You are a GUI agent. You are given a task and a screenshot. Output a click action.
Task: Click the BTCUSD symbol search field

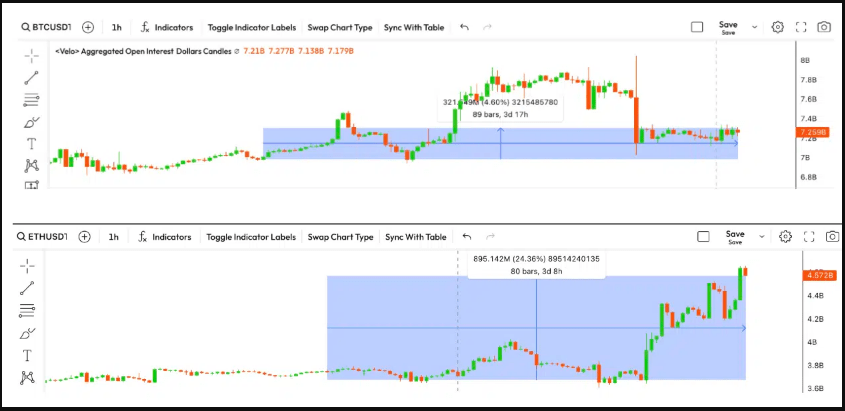pyautogui.click(x=47, y=27)
